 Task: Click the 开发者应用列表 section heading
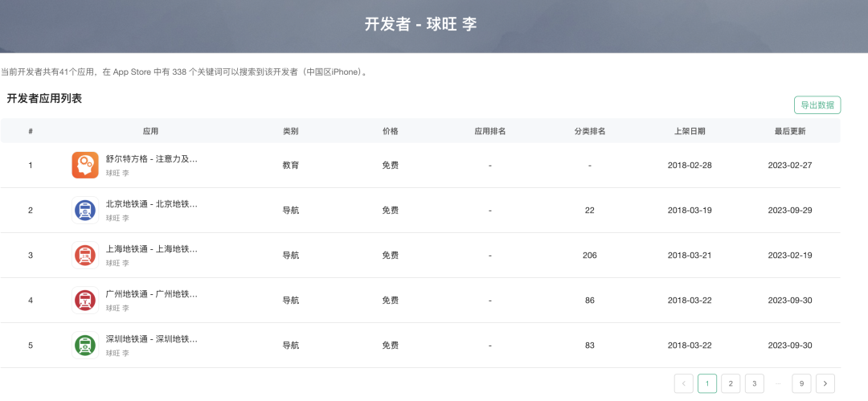pyautogui.click(x=44, y=99)
